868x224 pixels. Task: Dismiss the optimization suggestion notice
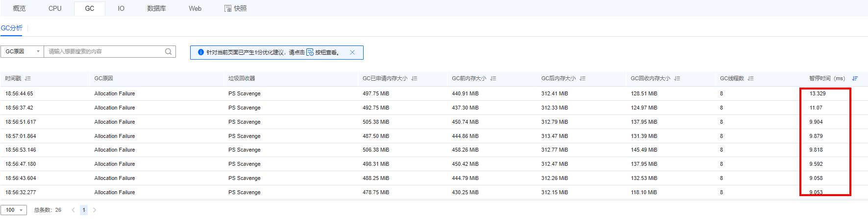tap(352, 52)
